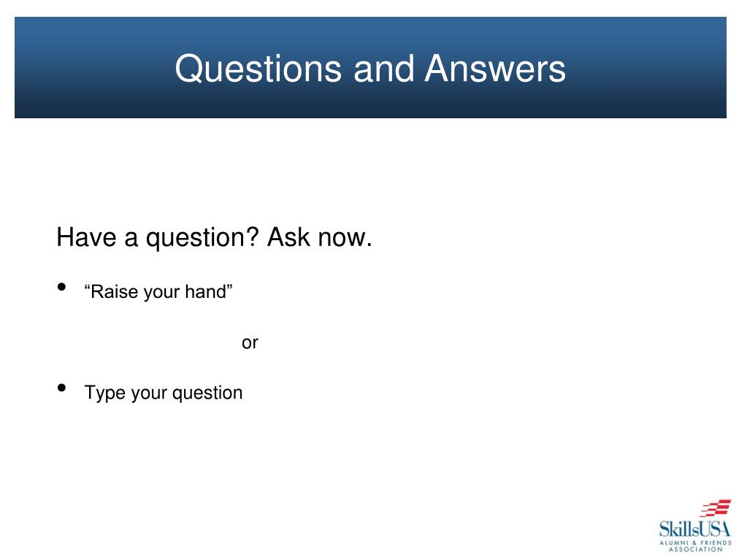Viewport: 747px width, 560px height.
Task: Click the word 'Questions' in the title
Action: point(258,69)
